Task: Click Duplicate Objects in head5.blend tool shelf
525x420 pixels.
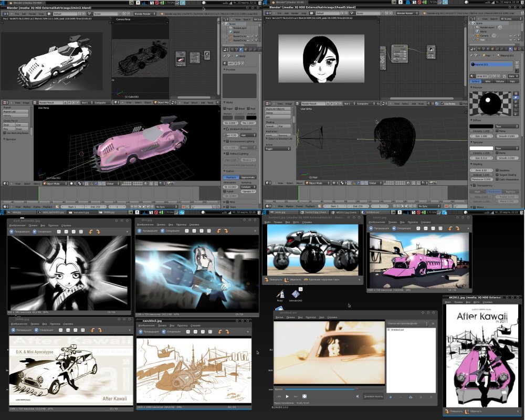Action: click(x=278, y=109)
